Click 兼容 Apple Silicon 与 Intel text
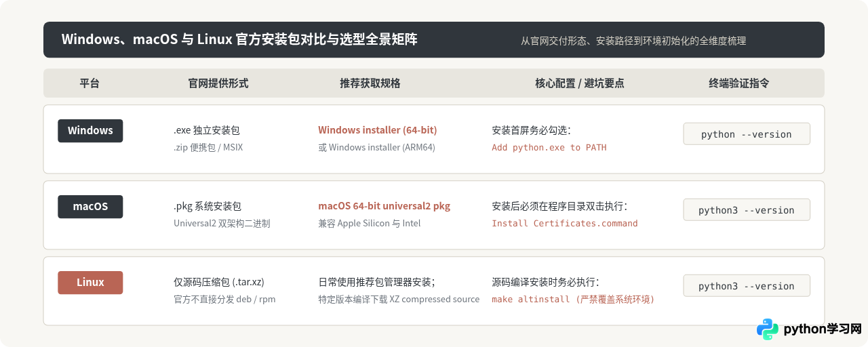Viewport: 868px width, 347px height. coord(370,223)
